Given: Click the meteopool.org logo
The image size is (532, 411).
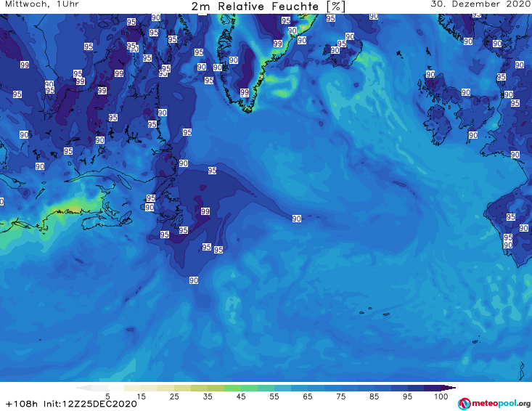Looking at the screenshot, I should pyautogui.click(x=494, y=404).
